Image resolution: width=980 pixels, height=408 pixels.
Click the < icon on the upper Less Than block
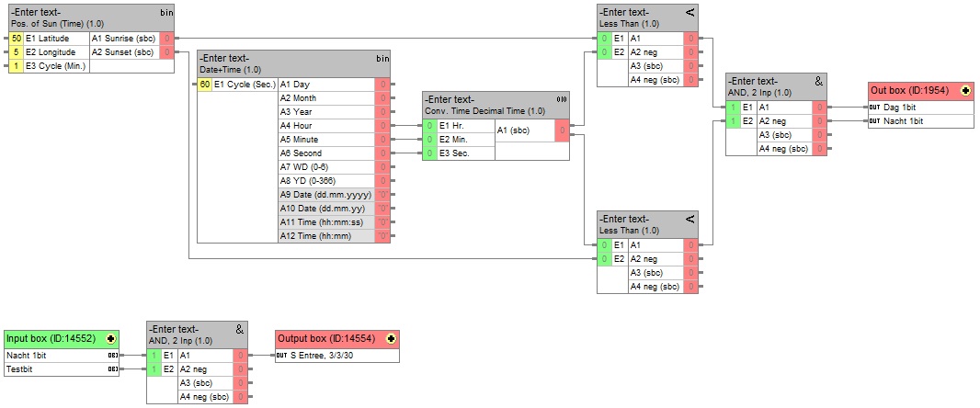tap(690, 13)
